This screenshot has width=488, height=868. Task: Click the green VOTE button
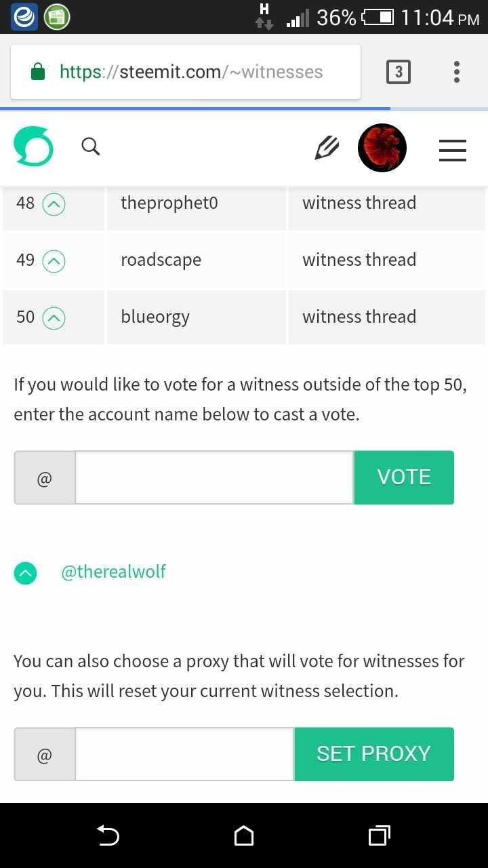point(404,477)
